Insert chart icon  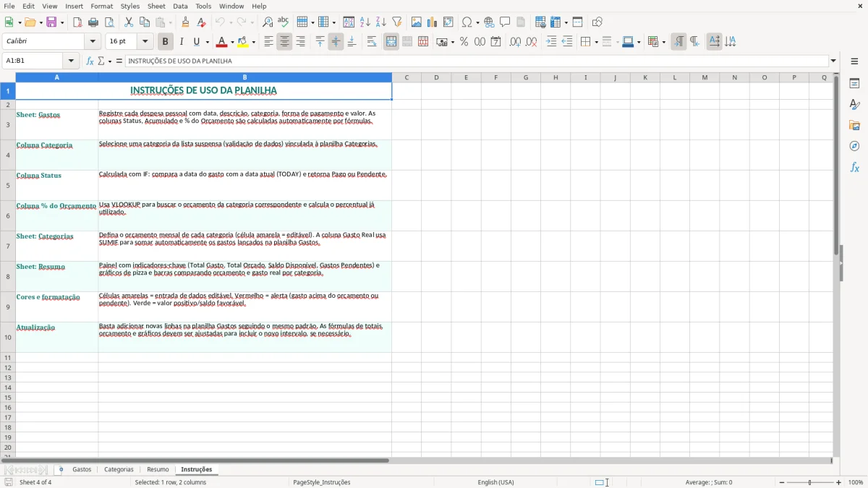pyautogui.click(x=433, y=22)
